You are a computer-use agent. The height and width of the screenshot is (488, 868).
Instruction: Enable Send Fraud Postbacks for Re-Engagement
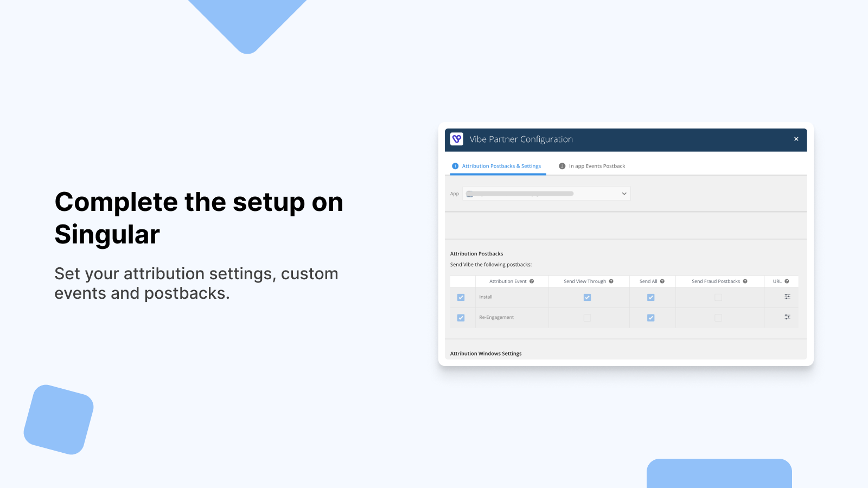[718, 318]
